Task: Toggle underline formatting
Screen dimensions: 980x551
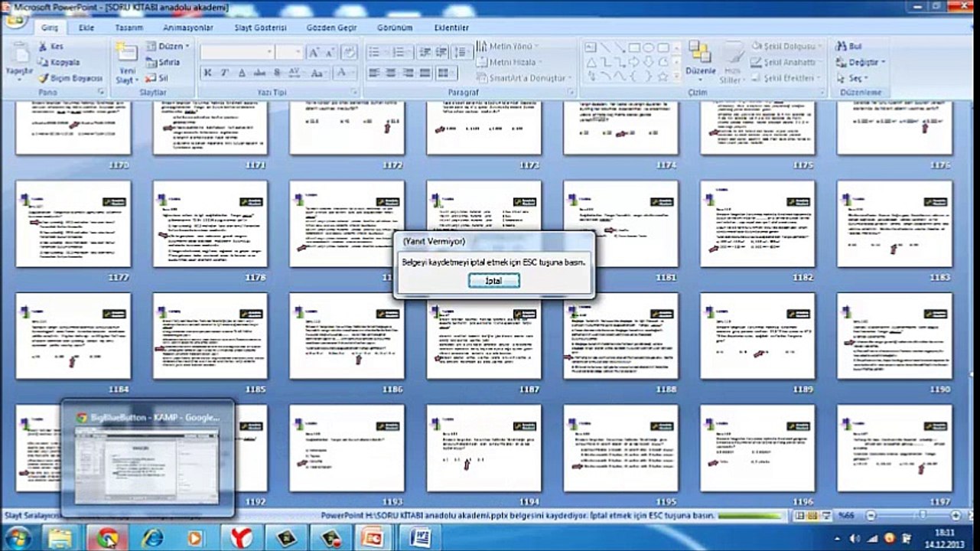Action: [243, 73]
